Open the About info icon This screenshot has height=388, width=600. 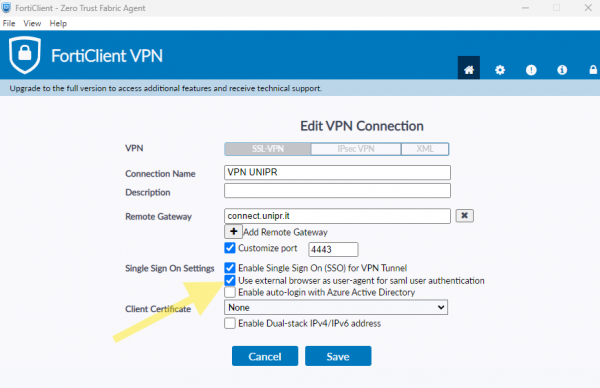(562, 70)
